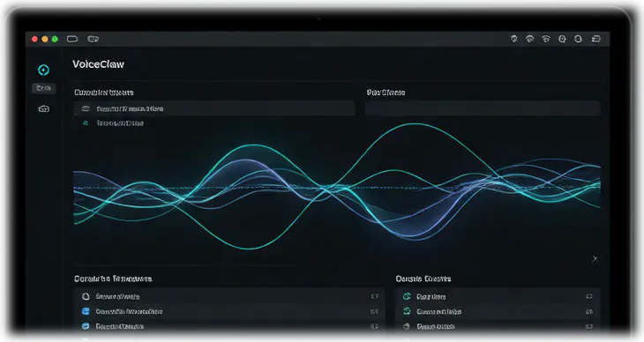Dismiss using the X below the waveform
Viewport: 644px width, 342px height.
click(x=595, y=258)
